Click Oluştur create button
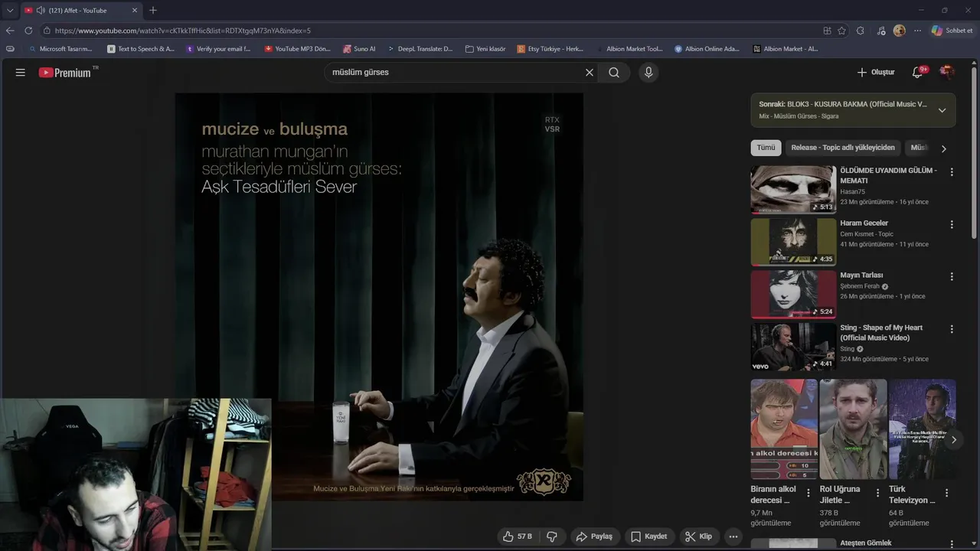This screenshot has width=980, height=551. click(876, 72)
